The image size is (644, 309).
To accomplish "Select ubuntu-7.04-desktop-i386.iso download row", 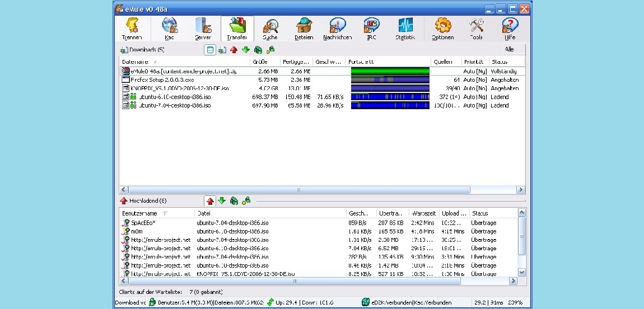I will (x=323, y=105).
